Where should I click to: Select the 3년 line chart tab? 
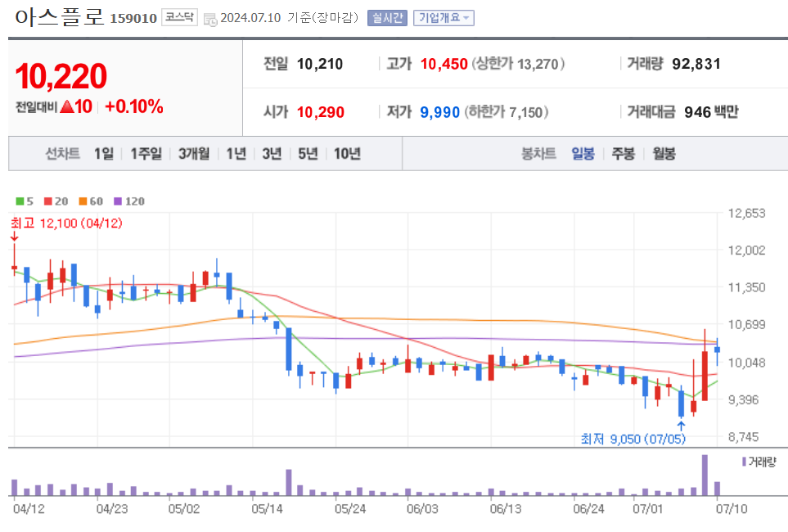272,153
